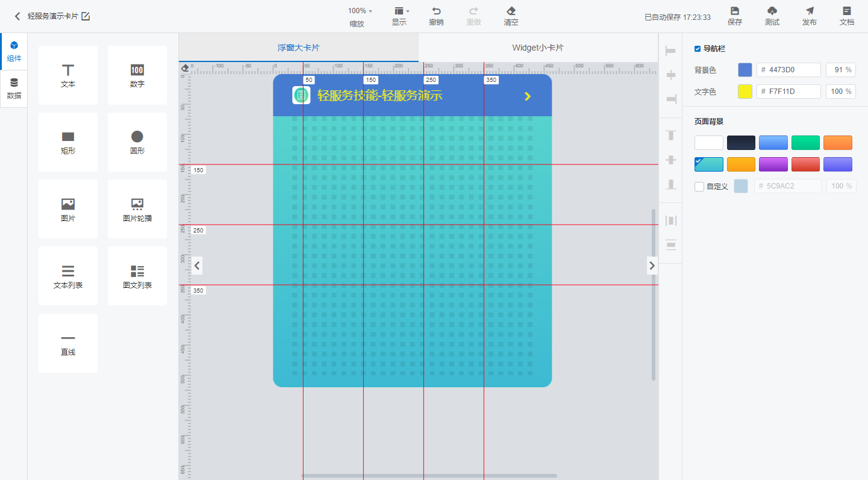Click the canvas vertical scrollbar

[x=654, y=295]
